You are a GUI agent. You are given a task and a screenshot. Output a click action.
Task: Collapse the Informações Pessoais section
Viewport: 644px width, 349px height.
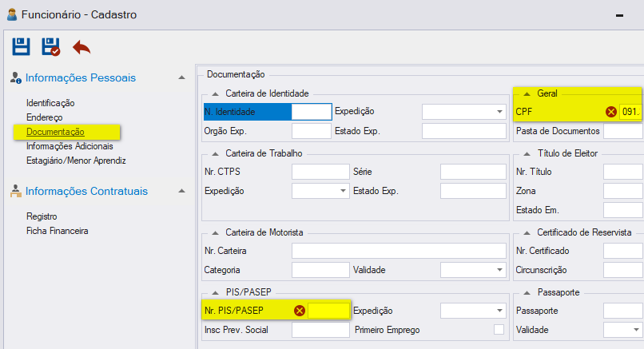(181, 77)
